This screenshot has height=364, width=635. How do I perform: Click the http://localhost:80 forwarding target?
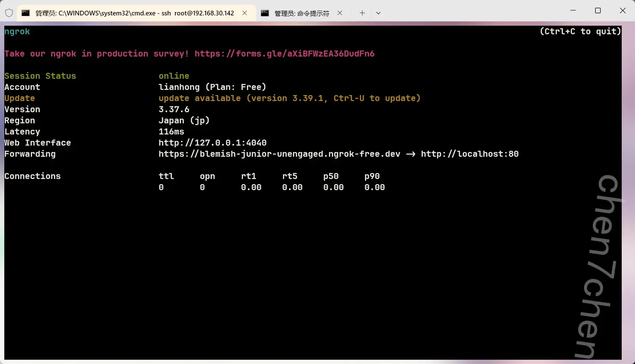coord(470,154)
